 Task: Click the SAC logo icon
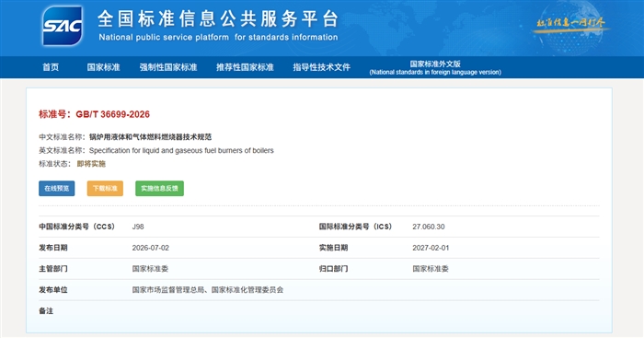pos(62,26)
